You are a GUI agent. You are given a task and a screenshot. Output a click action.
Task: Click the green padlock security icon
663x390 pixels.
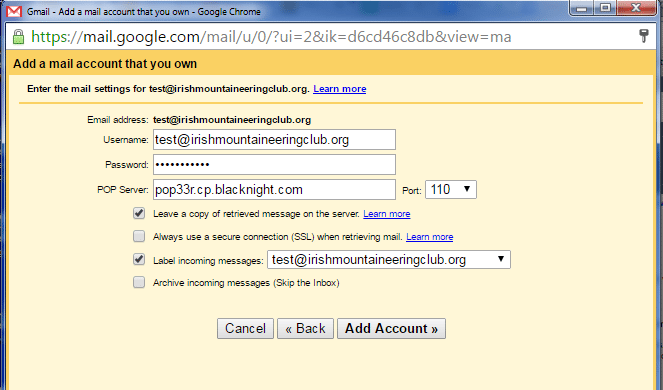18,37
